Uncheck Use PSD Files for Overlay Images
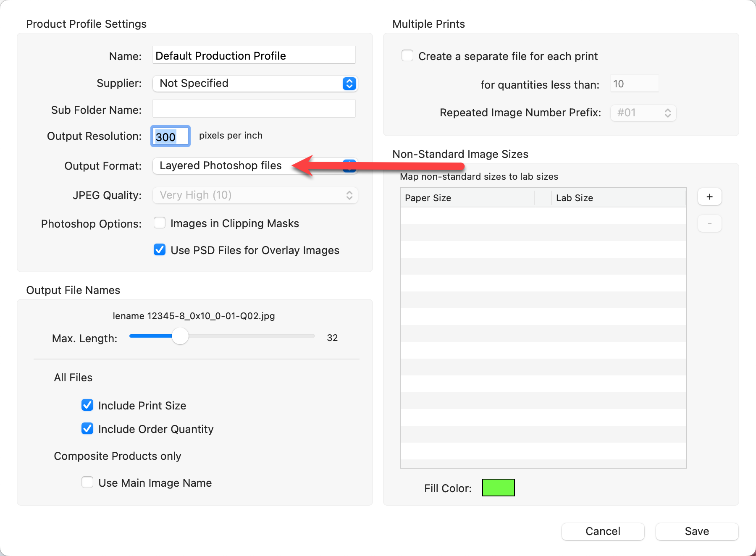The width and height of the screenshot is (756, 556). (x=160, y=250)
